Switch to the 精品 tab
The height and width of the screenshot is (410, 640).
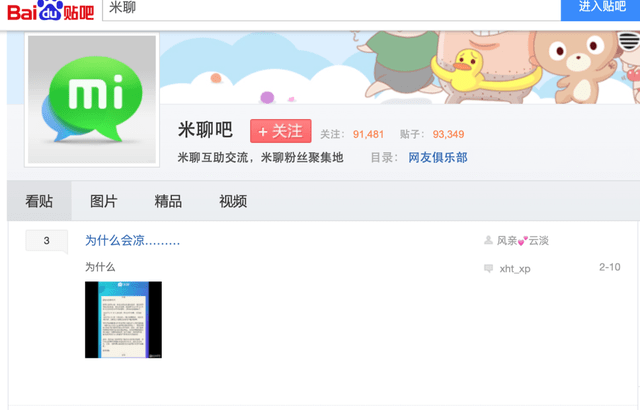168,201
